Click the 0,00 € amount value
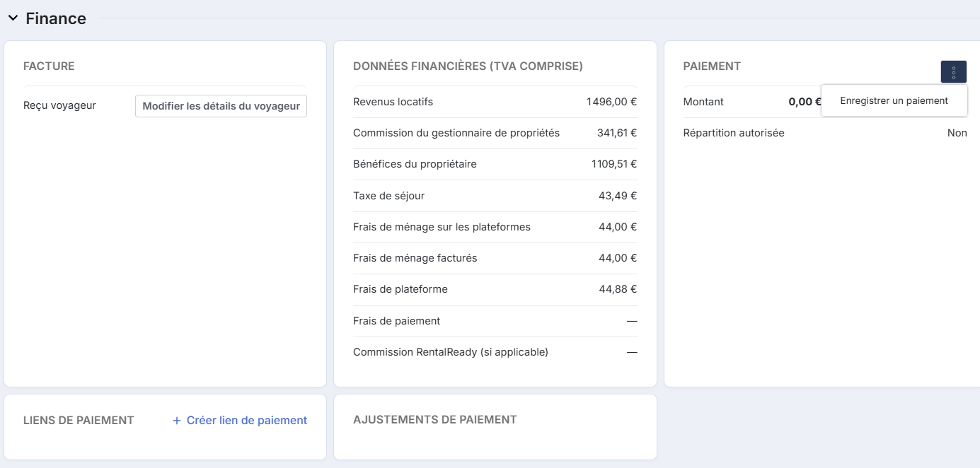The image size is (980, 468). (x=805, y=102)
